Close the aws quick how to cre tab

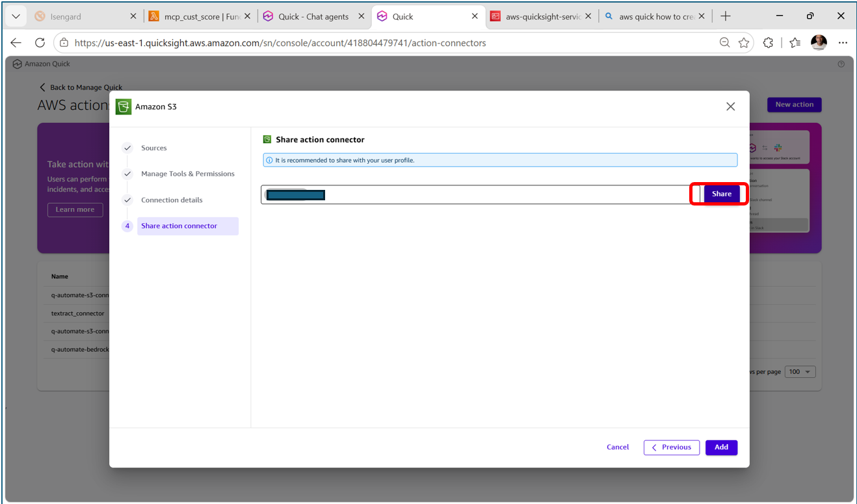pyautogui.click(x=702, y=17)
